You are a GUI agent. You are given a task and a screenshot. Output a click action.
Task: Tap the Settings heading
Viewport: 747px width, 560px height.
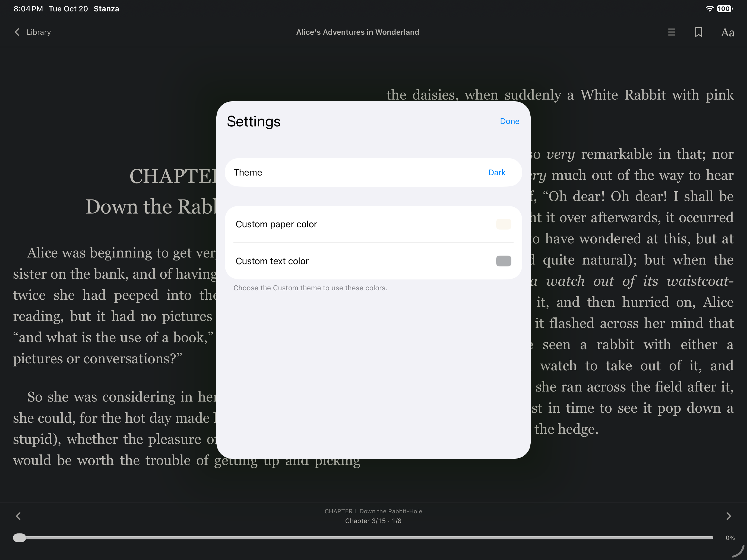[x=253, y=121]
